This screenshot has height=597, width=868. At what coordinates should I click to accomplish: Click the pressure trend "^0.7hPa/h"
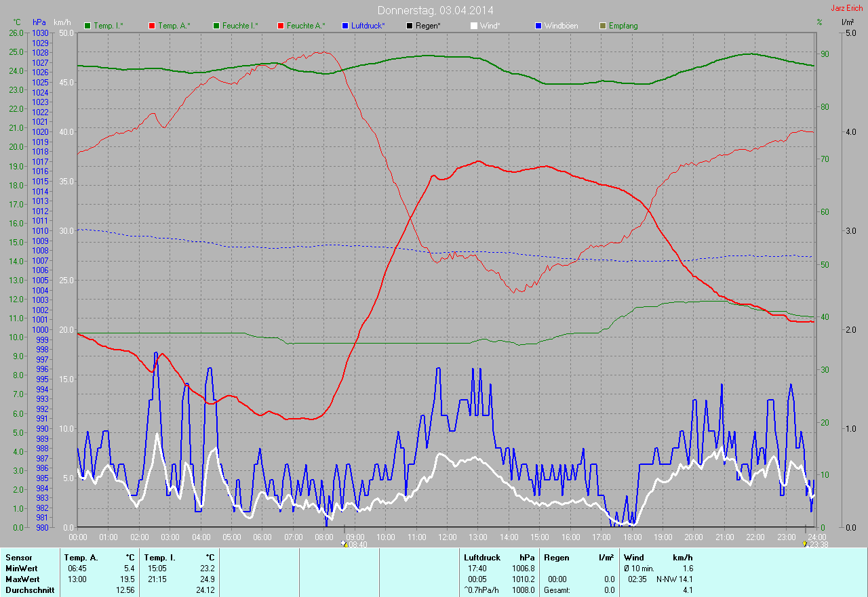pyautogui.click(x=481, y=590)
